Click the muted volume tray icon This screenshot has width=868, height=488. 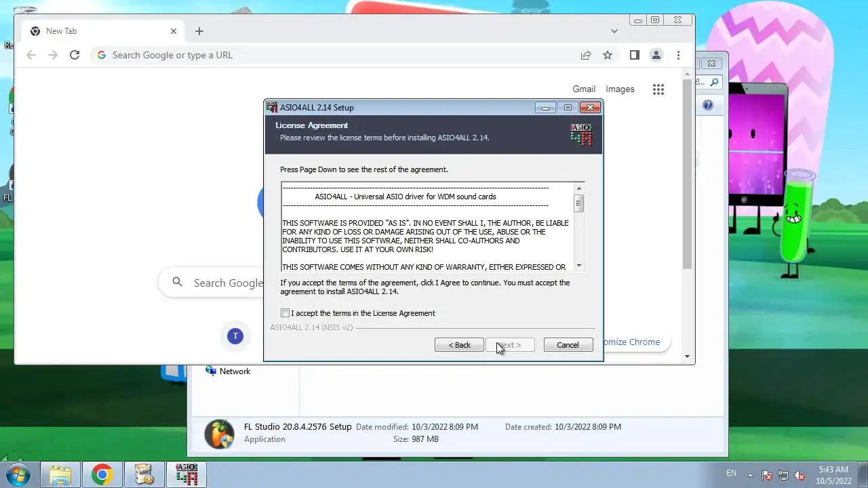[800, 475]
